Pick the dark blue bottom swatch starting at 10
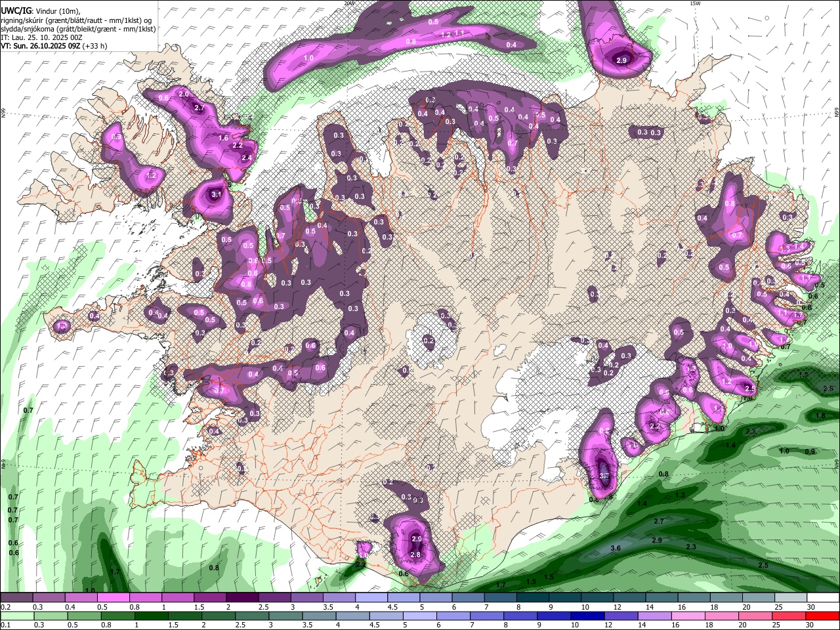Viewport: 840px width, 630px height. [586, 616]
